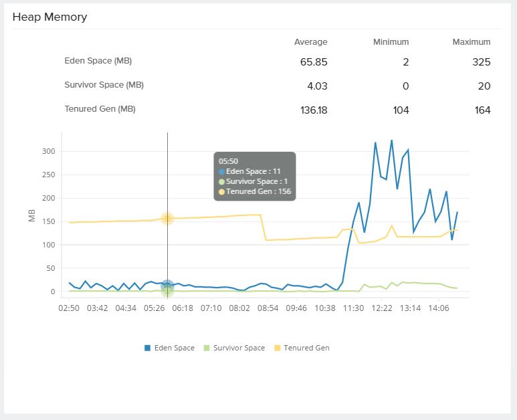Click the Eden Space maximum value 325

(x=480, y=62)
